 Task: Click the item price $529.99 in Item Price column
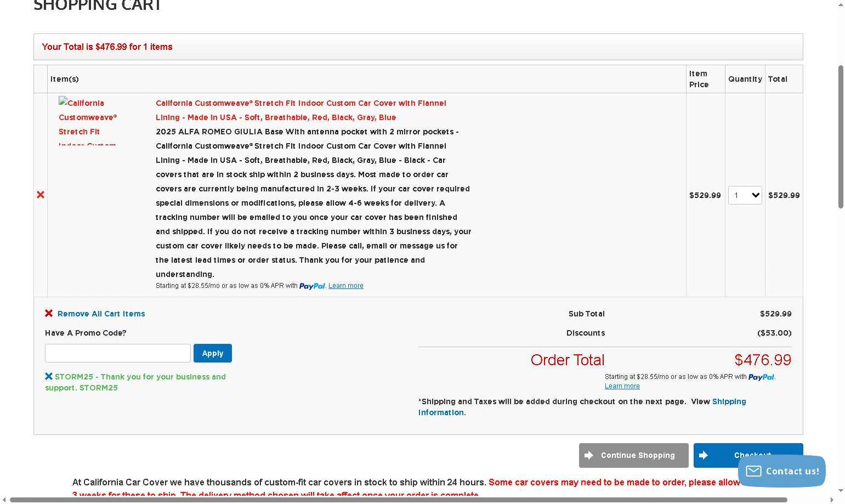click(x=705, y=195)
